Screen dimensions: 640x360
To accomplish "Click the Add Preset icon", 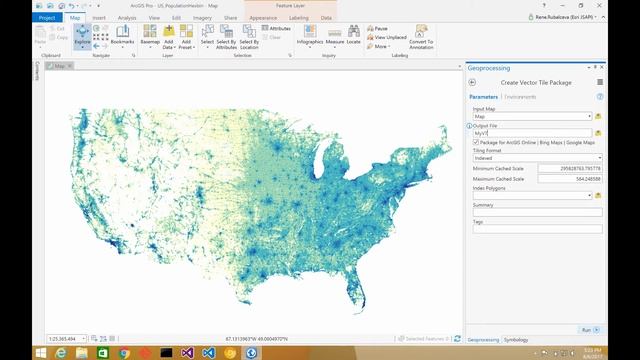I will pyautogui.click(x=186, y=31).
